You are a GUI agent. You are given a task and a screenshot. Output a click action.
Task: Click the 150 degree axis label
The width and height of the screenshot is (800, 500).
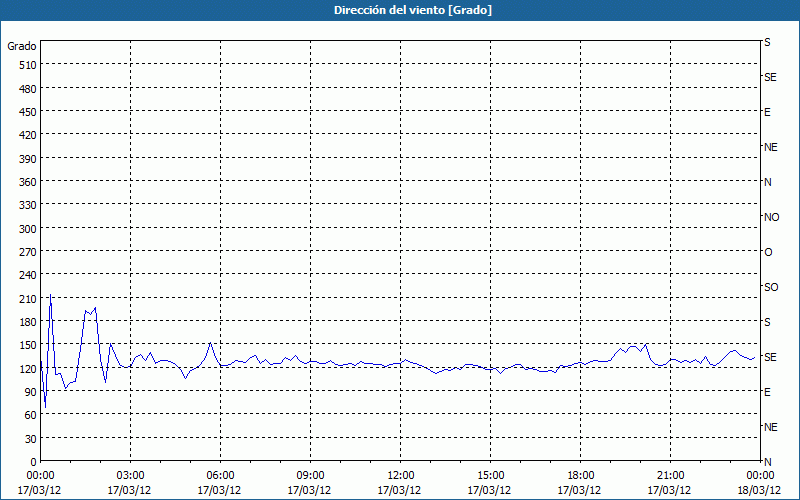pyautogui.click(x=28, y=345)
